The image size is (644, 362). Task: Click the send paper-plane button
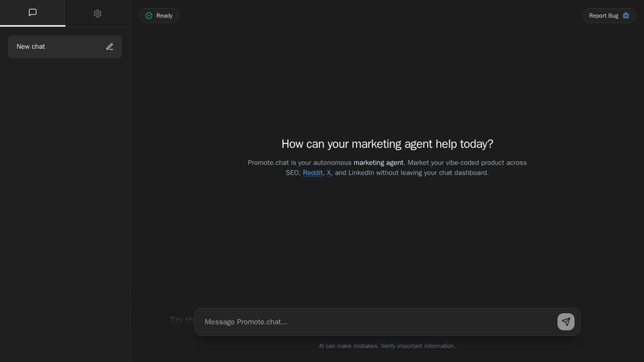(x=566, y=322)
